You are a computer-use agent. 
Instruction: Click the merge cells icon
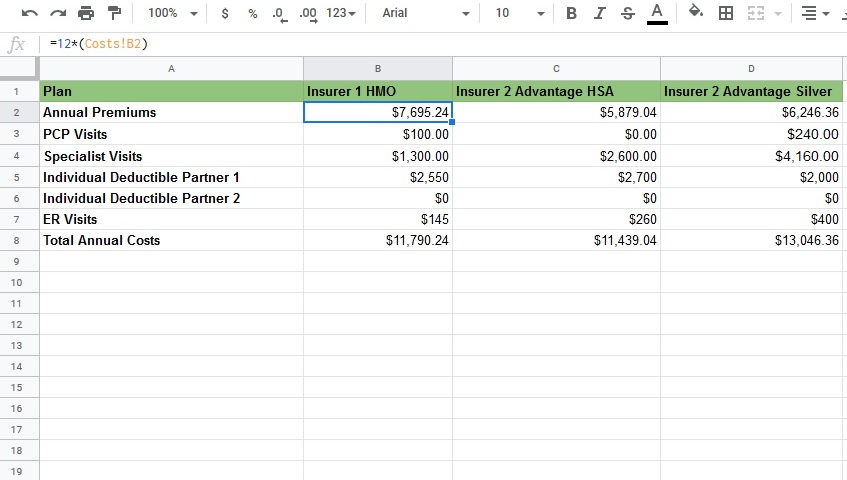(x=756, y=13)
